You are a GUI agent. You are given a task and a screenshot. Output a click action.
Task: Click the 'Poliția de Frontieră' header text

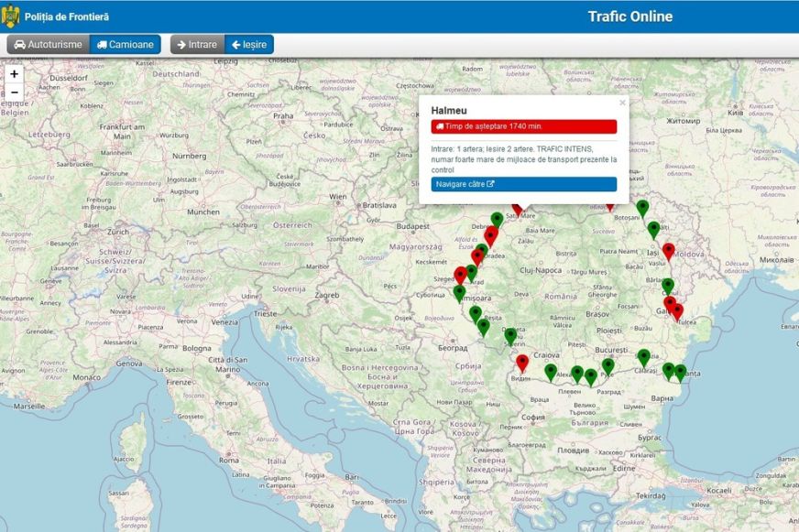(x=67, y=16)
